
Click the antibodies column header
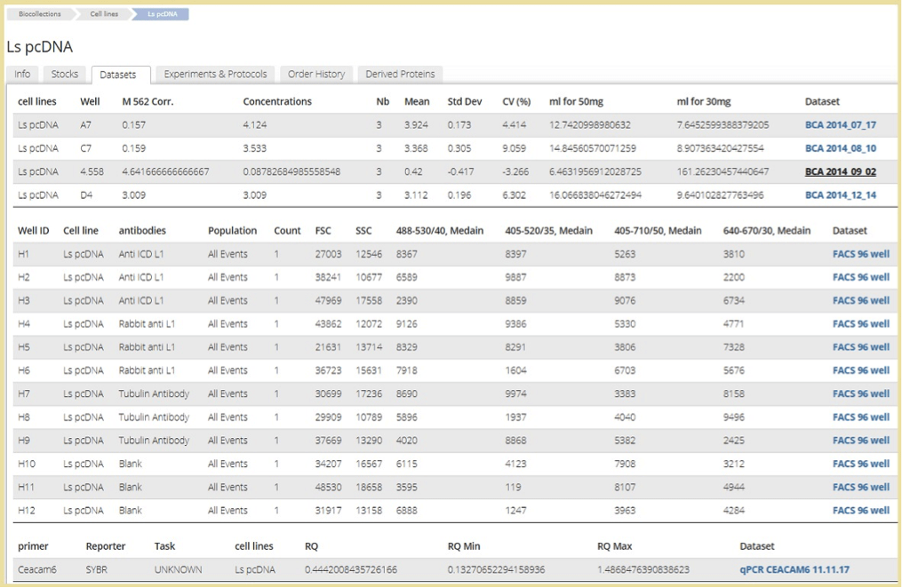(x=142, y=231)
